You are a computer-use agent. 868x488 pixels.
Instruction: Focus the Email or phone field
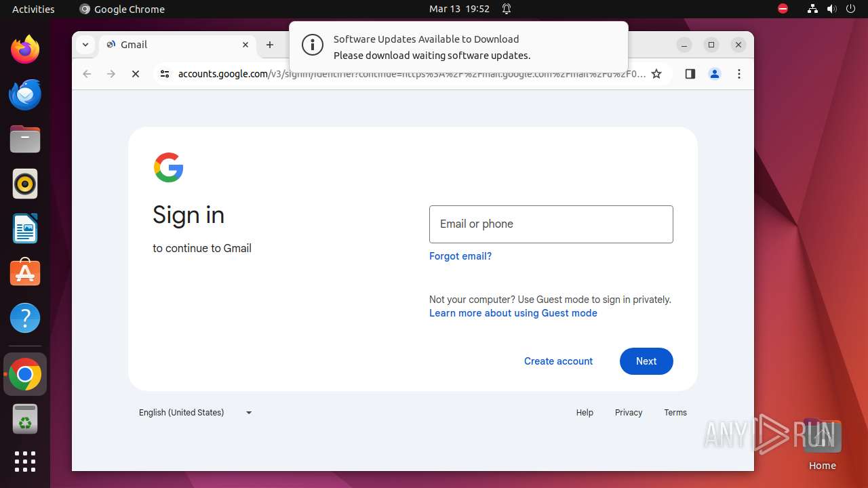pos(551,224)
